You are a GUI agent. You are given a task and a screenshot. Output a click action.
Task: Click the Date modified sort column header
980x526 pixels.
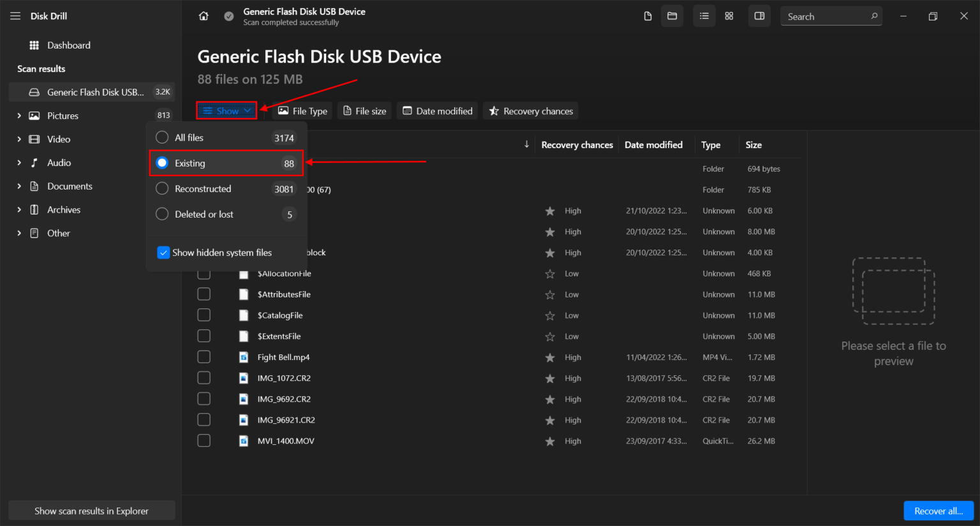tap(654, 144)
